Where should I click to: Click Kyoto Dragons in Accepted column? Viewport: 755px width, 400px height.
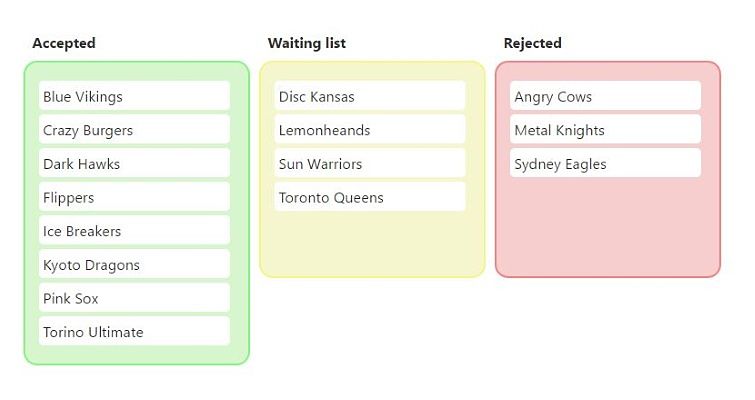[x=134, y=264]
